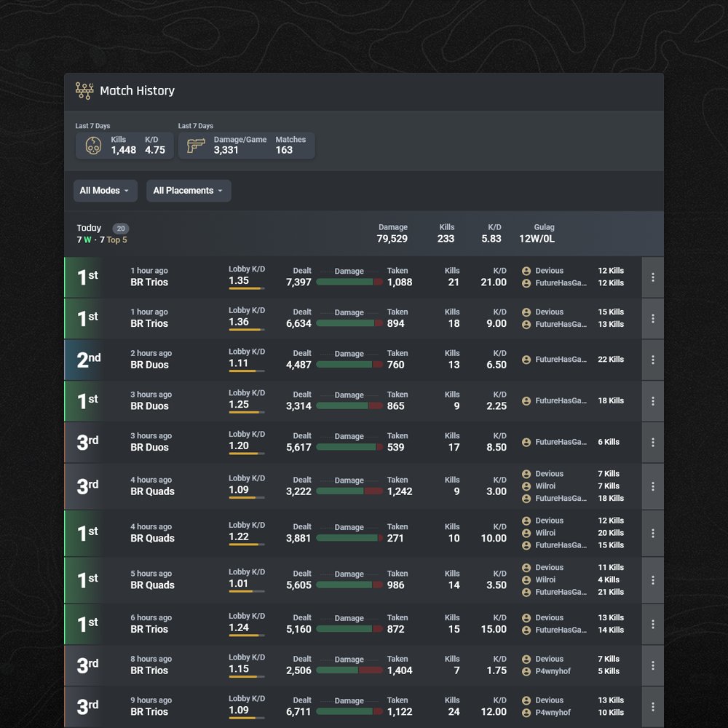Viewport: 728px width, 728px height.
Task: Open the All Modes dropdown
Action: click(105, 190)
